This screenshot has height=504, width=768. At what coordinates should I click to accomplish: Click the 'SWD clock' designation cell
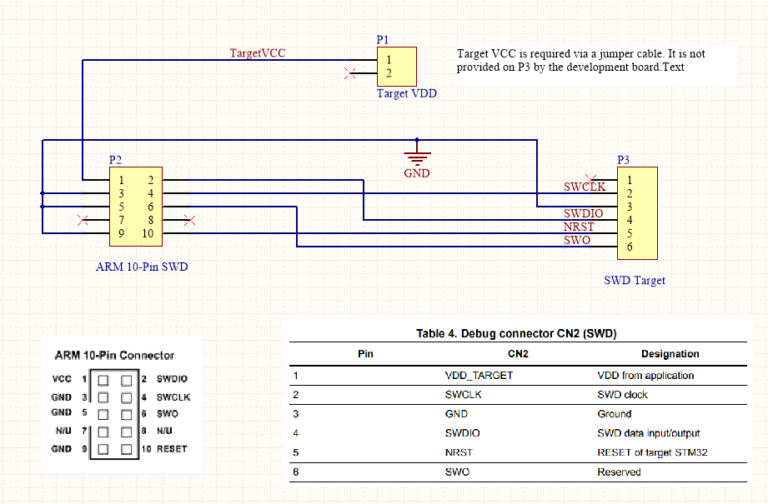tap(622, 395)
